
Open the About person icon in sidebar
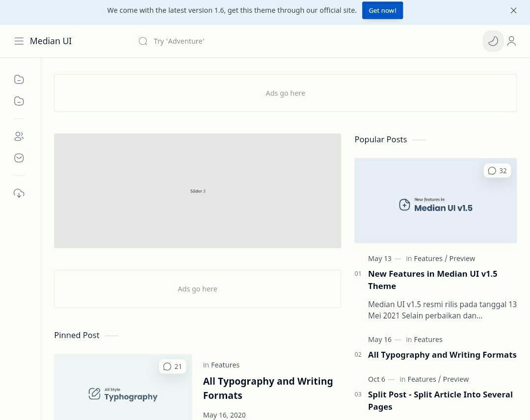[19, 136]
